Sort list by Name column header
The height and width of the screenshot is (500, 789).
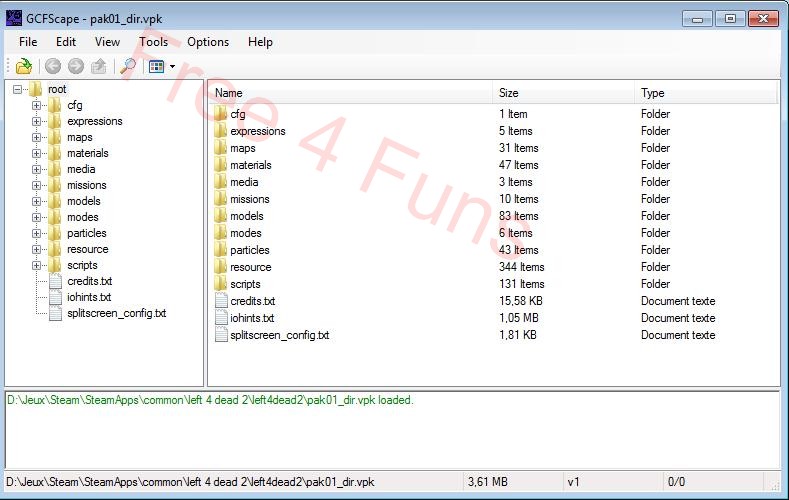(350, 93)
